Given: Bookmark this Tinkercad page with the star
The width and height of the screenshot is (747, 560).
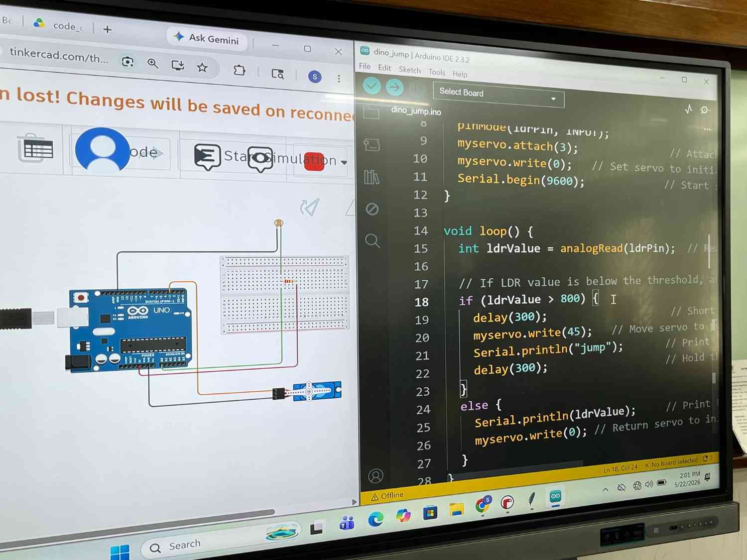Looking at the screenshot, I should (x=202, y=67).
